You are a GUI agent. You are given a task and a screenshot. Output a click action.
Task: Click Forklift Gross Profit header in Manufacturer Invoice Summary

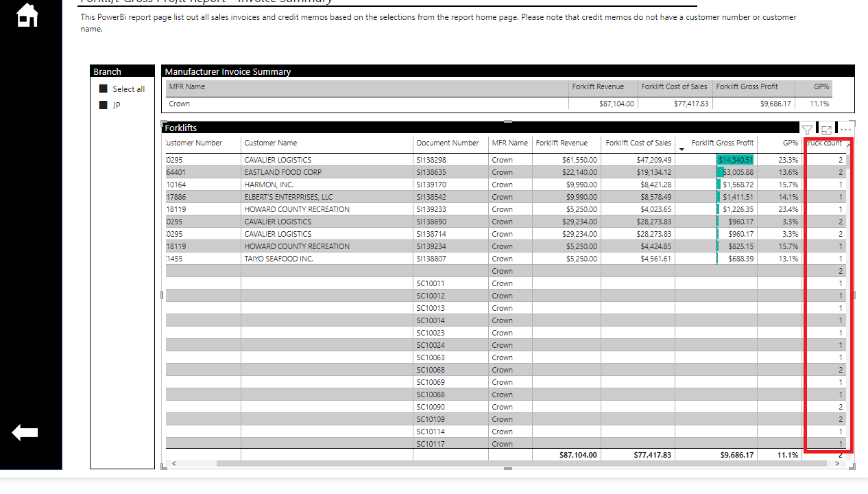click(x=747, y=86)
